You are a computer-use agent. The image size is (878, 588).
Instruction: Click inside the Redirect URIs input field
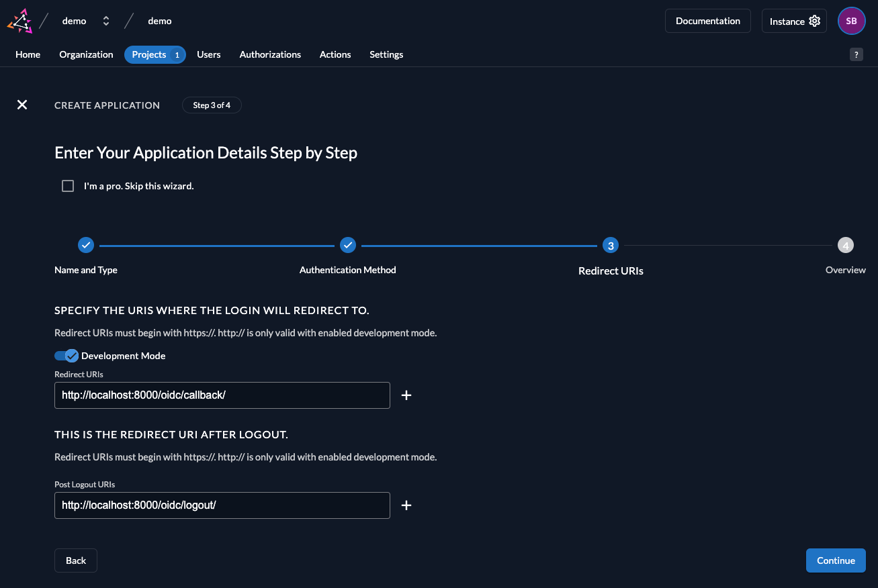pos(222,395)
